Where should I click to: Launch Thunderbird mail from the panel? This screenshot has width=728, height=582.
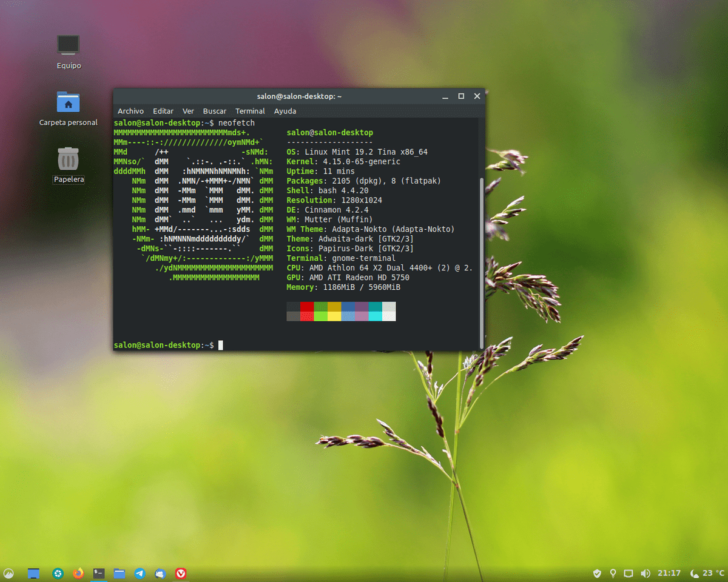pos(160,573)
